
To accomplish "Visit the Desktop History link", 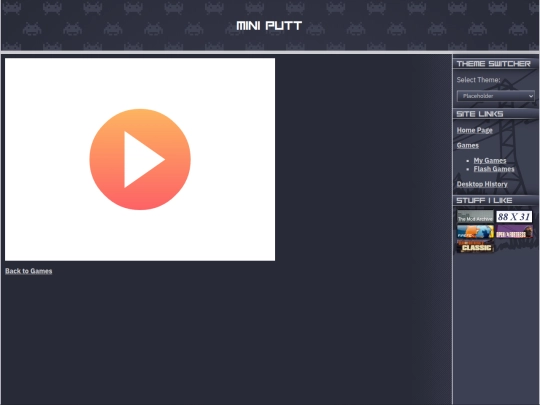I will (x=482, y=184).
